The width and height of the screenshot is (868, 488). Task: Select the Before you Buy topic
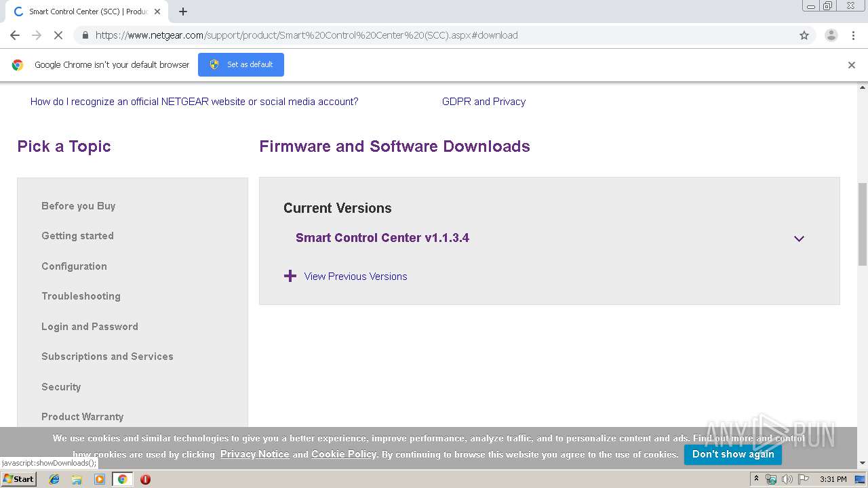coord(79,206)
